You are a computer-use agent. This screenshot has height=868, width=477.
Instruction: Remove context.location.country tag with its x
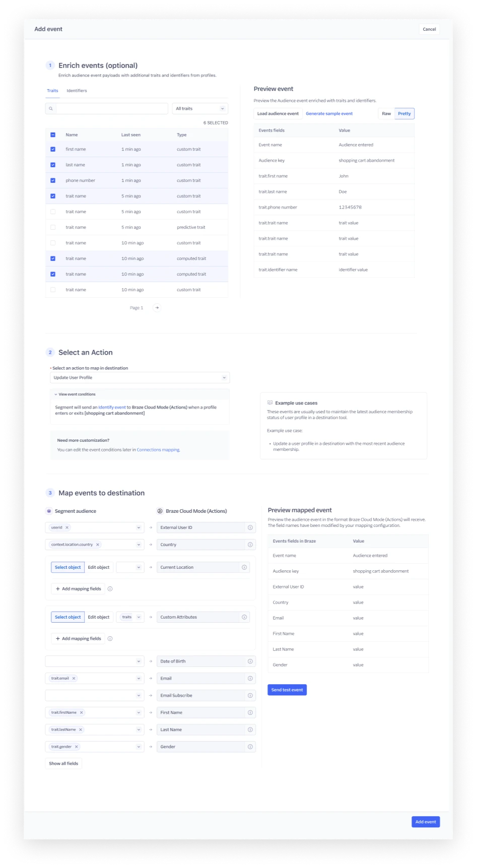tap(98, 545)
